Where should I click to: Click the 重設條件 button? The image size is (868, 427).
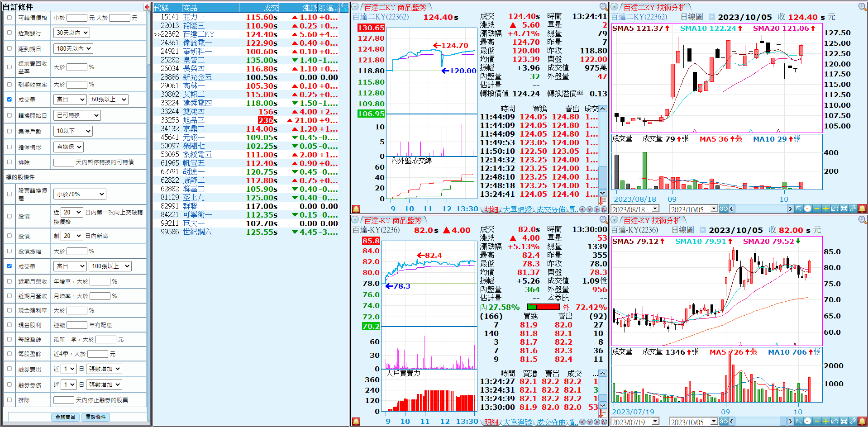click(96, 417)
